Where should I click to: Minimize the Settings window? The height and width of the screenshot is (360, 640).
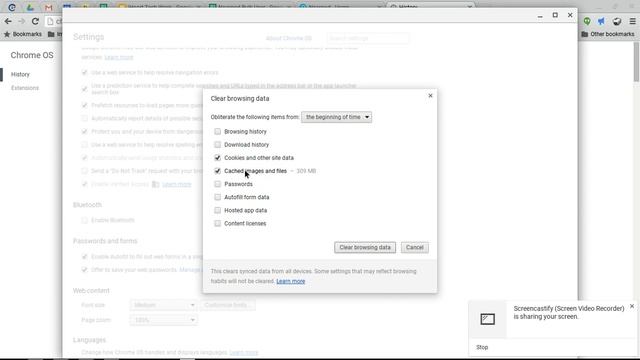tap(540, 16)
